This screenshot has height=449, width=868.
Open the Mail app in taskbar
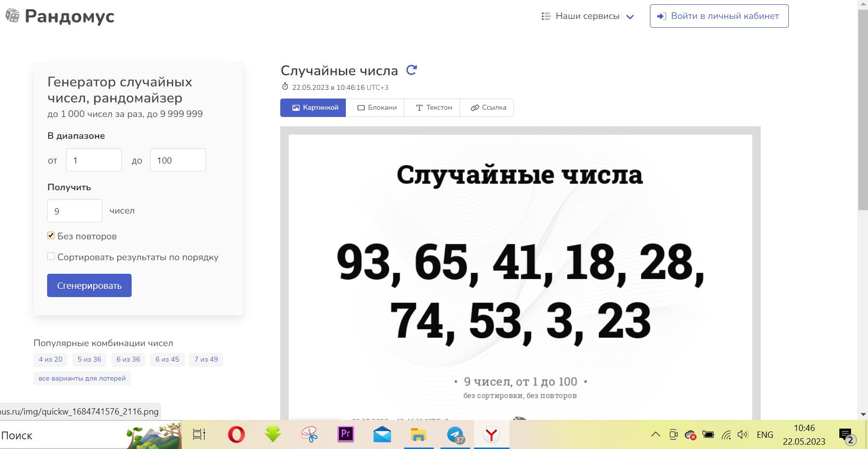click(x=382, y=434)
